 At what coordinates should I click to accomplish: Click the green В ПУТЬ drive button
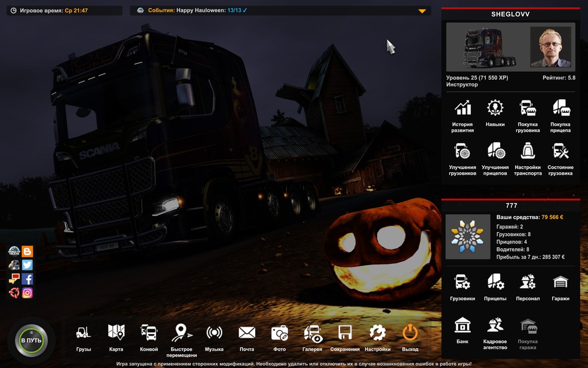click(x=31, y=340)
